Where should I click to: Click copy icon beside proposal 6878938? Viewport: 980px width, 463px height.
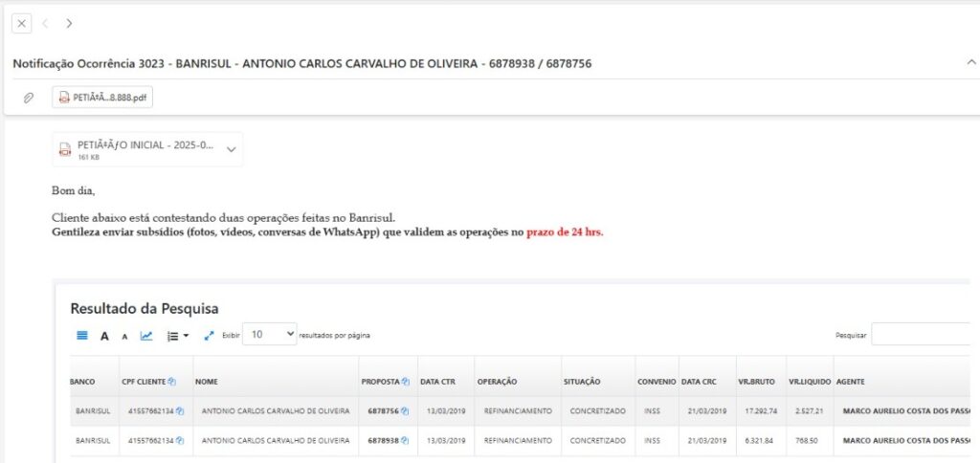coord(405,440)
